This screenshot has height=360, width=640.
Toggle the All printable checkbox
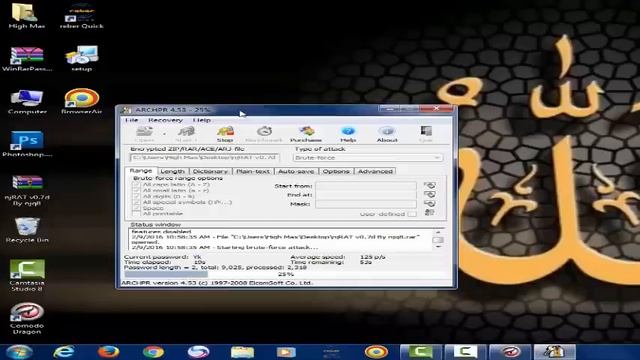coord(136,213)
